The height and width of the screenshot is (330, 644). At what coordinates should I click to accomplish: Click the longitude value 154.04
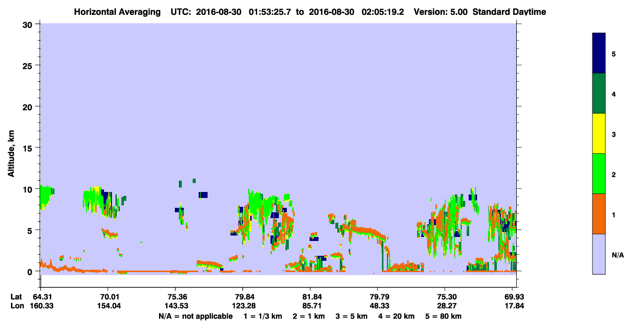[x=108, y=306]
